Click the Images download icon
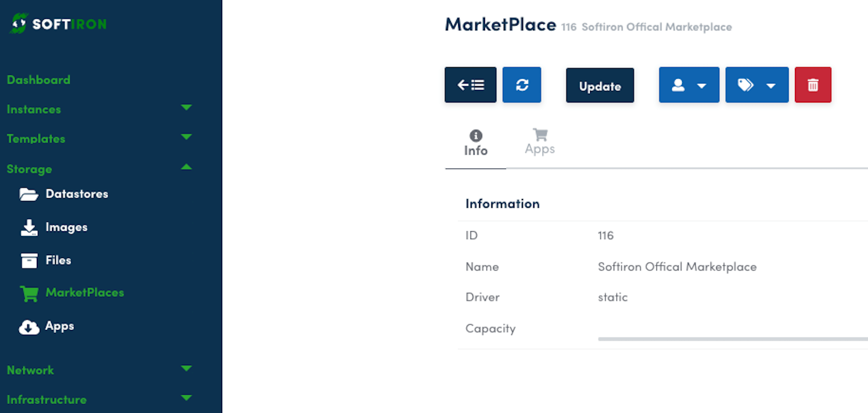This screenshot has width=868, height=413. pyautogui.click(x=29, y=228)
